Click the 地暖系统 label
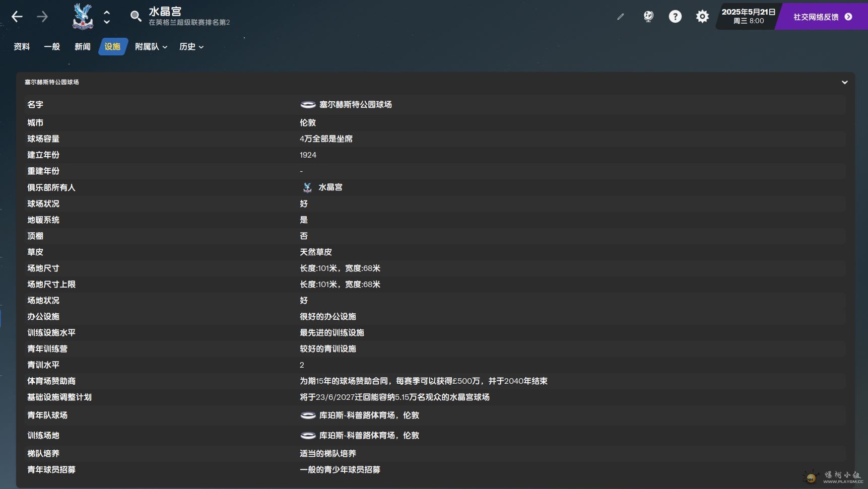868x489 pixels. [43, 220]
